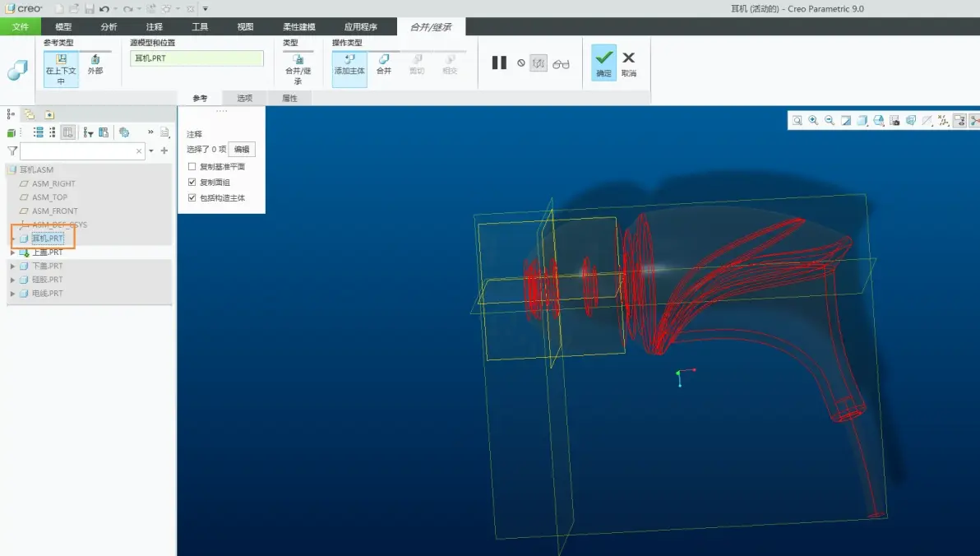Click the refit view icon in graphics toolbar

[x=797, y=120]
